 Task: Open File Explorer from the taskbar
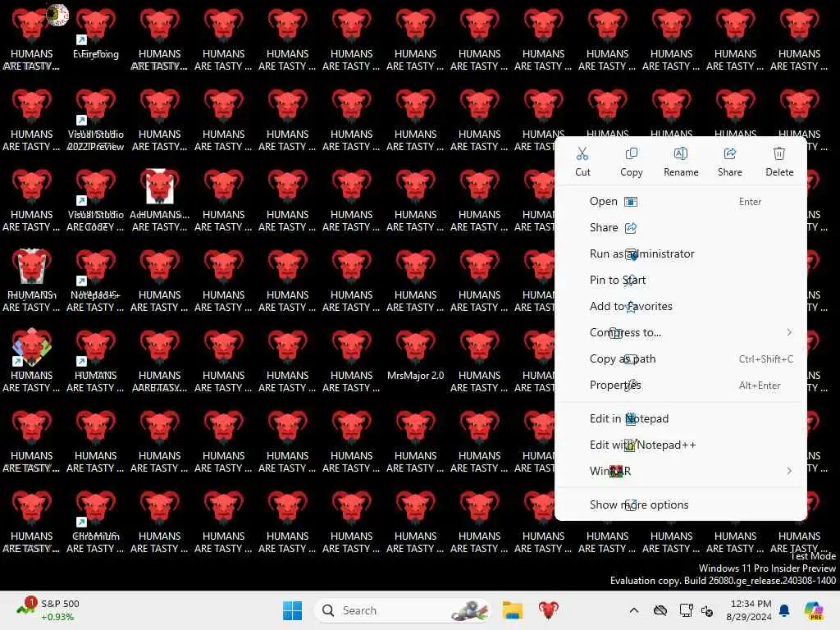(x=513, y=610)
